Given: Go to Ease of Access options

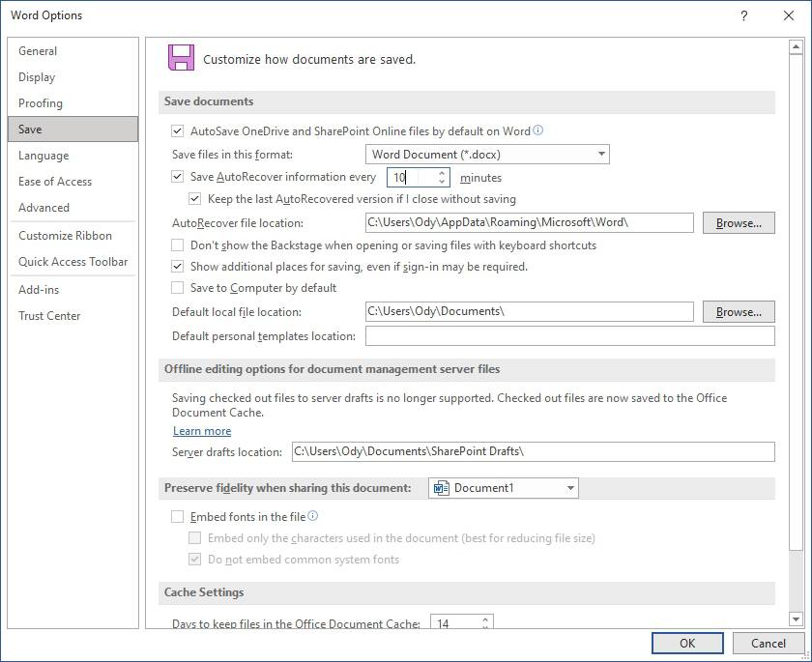Looking at the screenshot, I should (73, 181).
